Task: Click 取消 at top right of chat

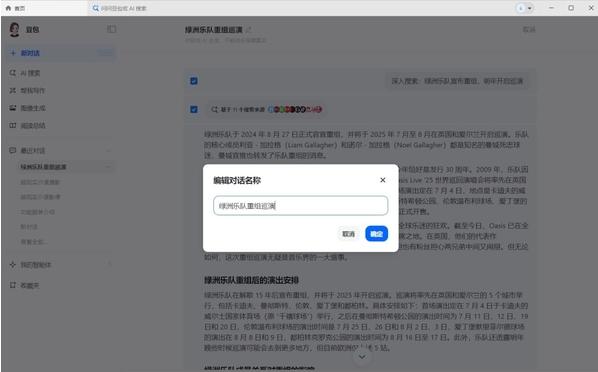Action: (x=529, y=29)
